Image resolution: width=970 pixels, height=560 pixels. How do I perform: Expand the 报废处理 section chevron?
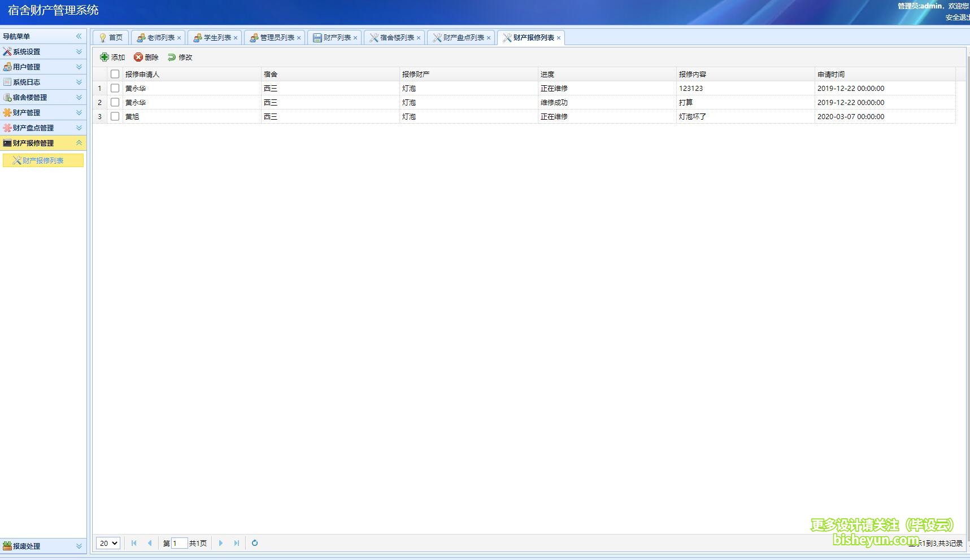tap(79, 546)
